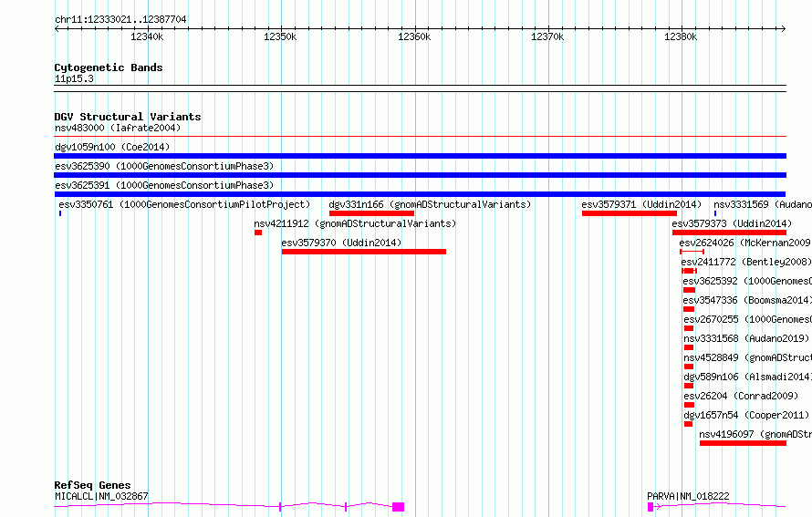Click the magenta PARVA first exon block
The image size is (812, 517).
[x=651, y=507]
